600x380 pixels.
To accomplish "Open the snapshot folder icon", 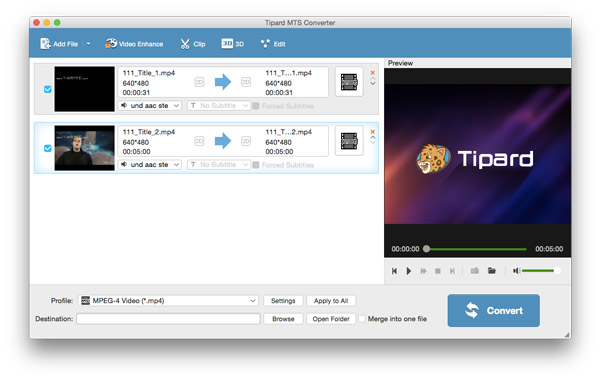I will [492, 271].
